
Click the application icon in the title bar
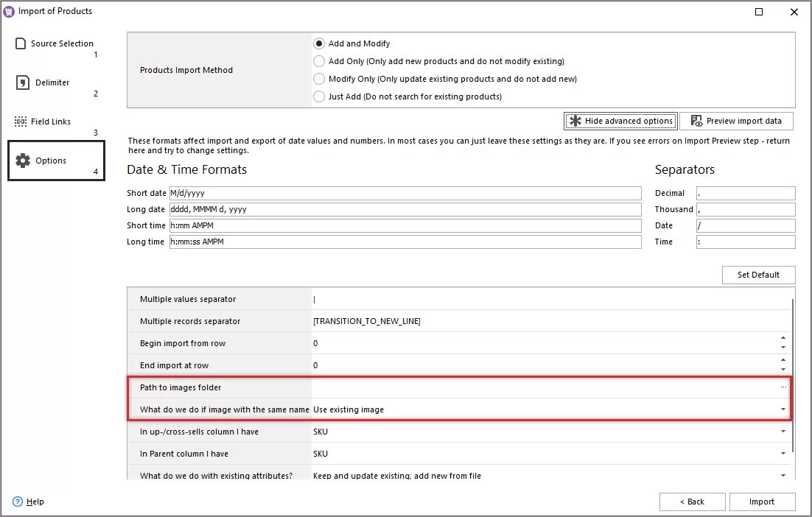[10, 11]
